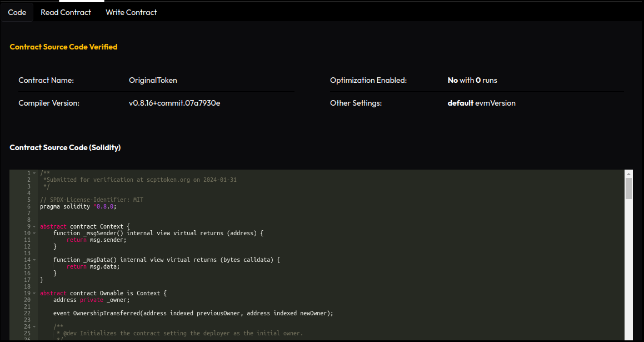Click the 'default evmVersion' settings value
The image size is (644, 342).
pyautogui.click(x=481, y=103)
